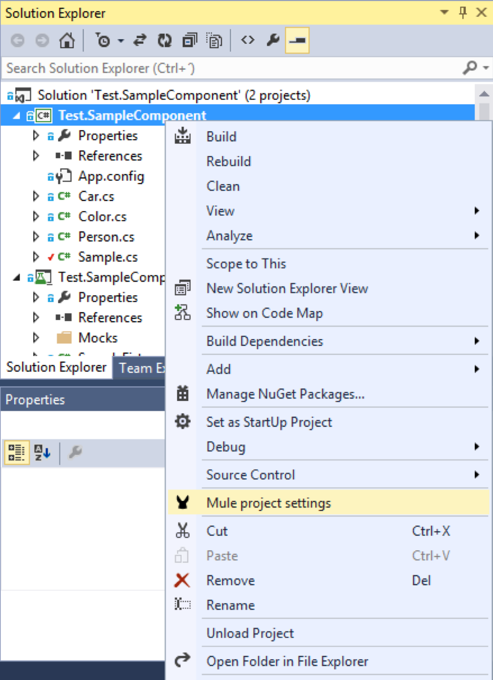
Task: Click the Search Solution Explorer field
Action: [232, 68]
